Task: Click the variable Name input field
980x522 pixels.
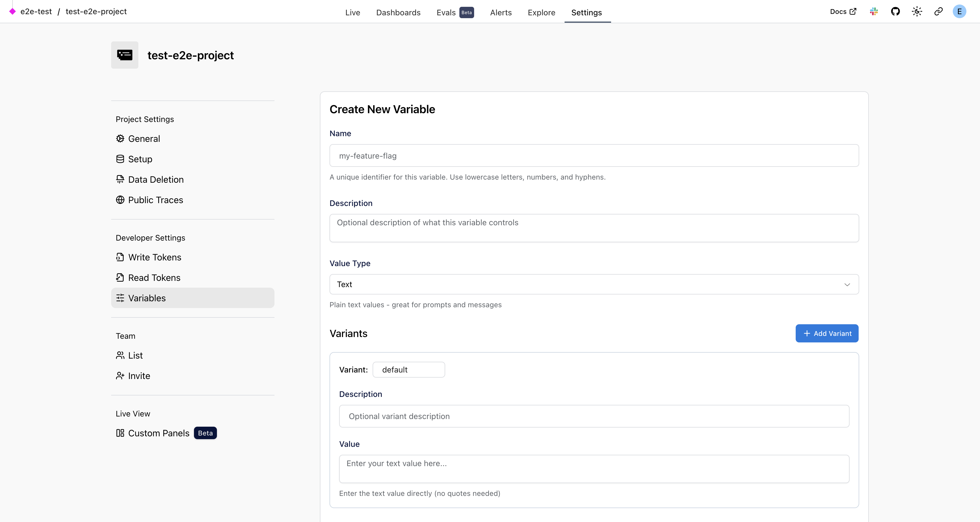Action: 594,156
